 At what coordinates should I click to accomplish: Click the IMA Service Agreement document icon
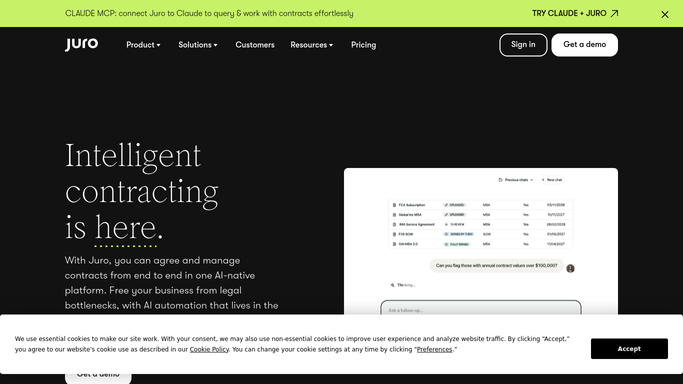point(394,225)
